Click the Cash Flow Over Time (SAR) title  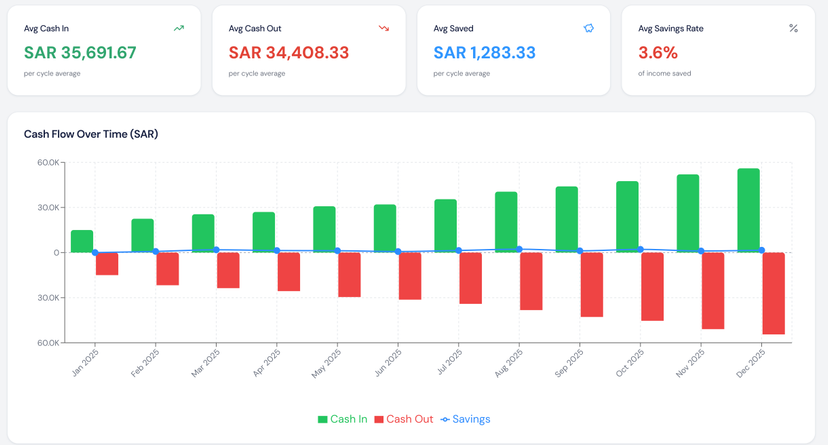(91, 134)
